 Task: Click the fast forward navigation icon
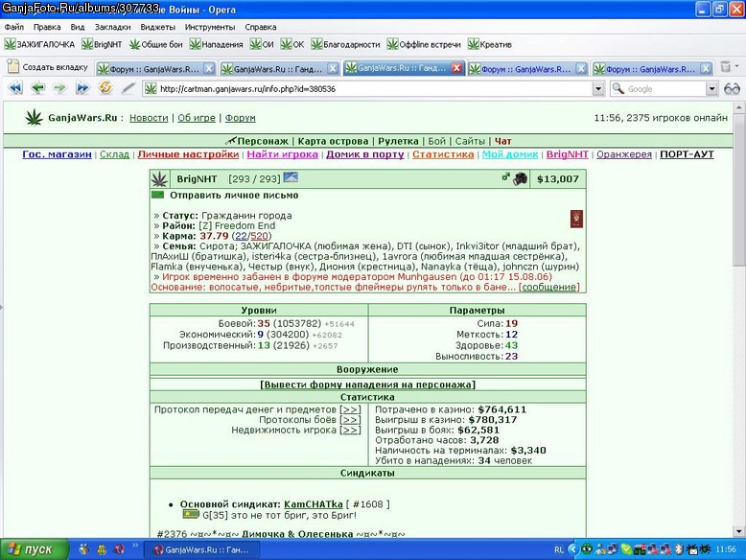click(x=82, y=88)
